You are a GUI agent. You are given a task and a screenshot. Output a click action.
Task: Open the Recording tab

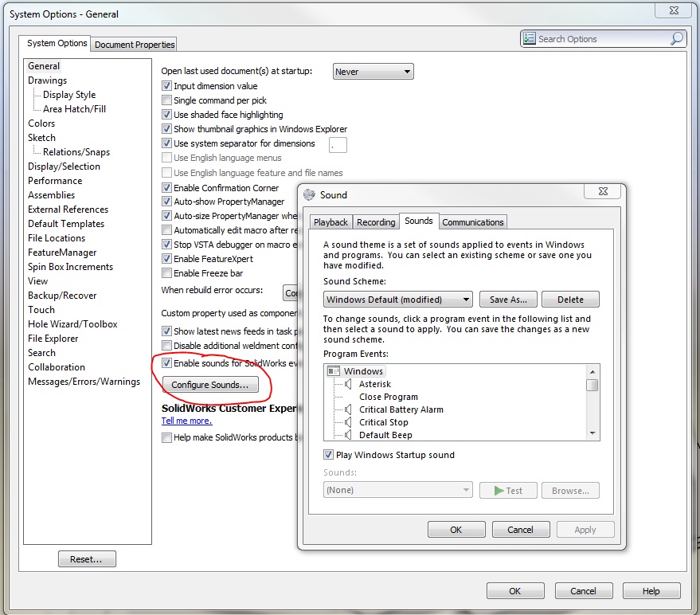coord(376,222)
